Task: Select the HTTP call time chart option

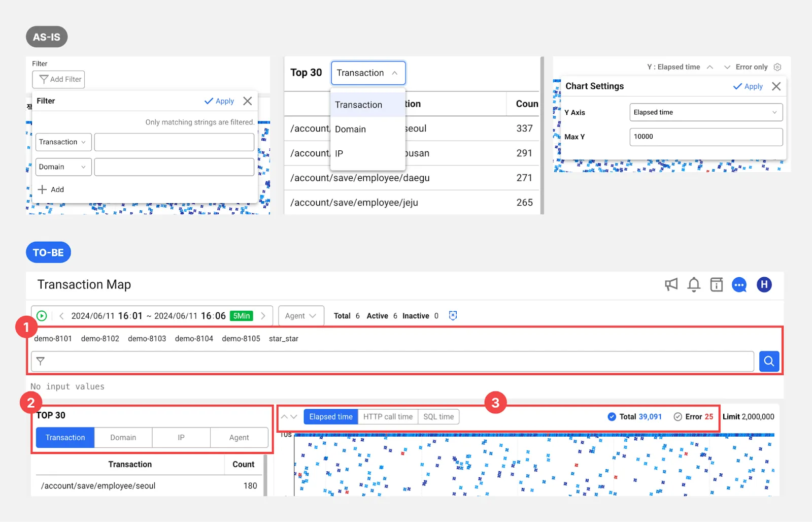Action: coord(388,417)
